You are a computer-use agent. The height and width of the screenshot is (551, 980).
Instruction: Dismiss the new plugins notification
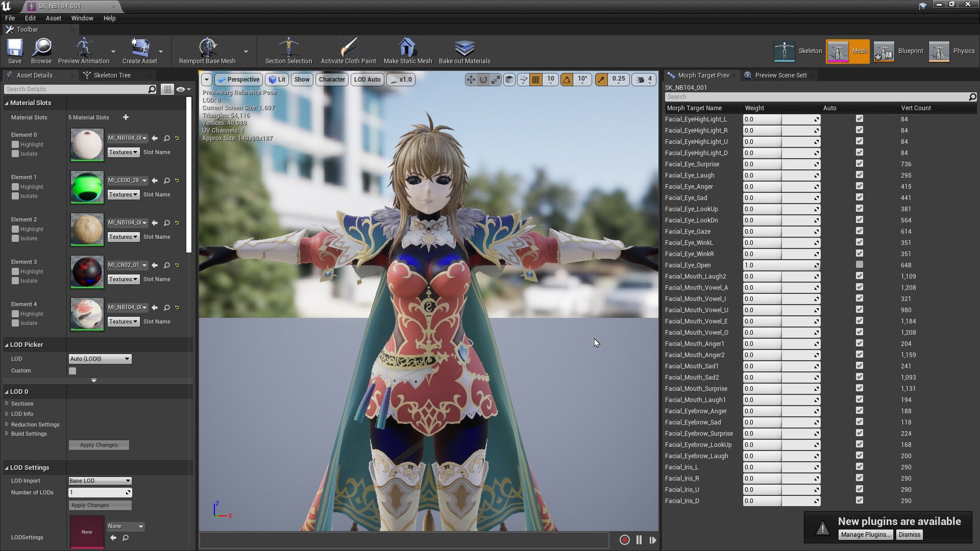coord(909,534)
